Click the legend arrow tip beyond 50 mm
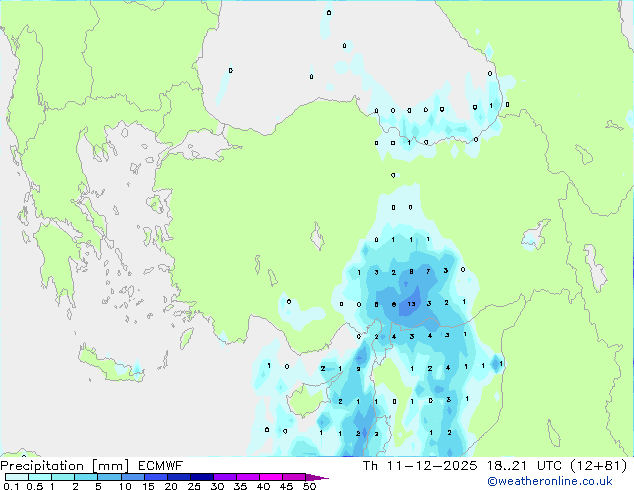 (317, 477)
